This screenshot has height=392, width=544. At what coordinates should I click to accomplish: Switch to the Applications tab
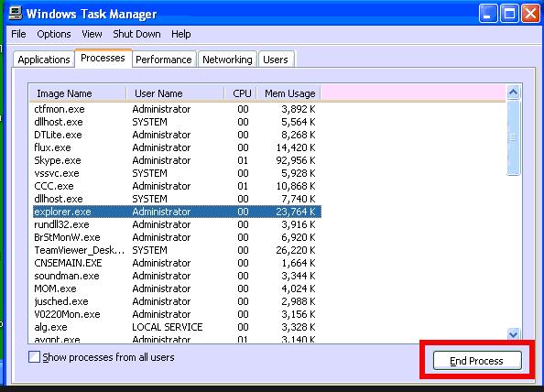[44, 60]
